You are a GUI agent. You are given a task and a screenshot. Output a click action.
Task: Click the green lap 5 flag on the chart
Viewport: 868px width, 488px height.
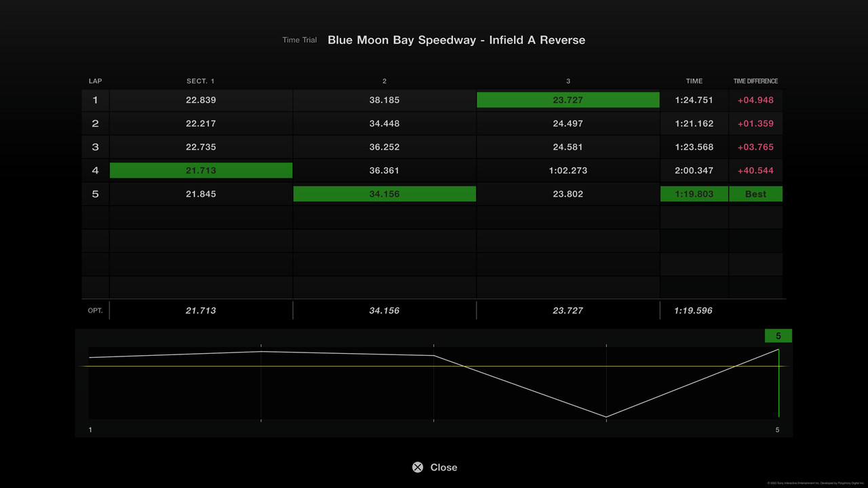point(778,336)
